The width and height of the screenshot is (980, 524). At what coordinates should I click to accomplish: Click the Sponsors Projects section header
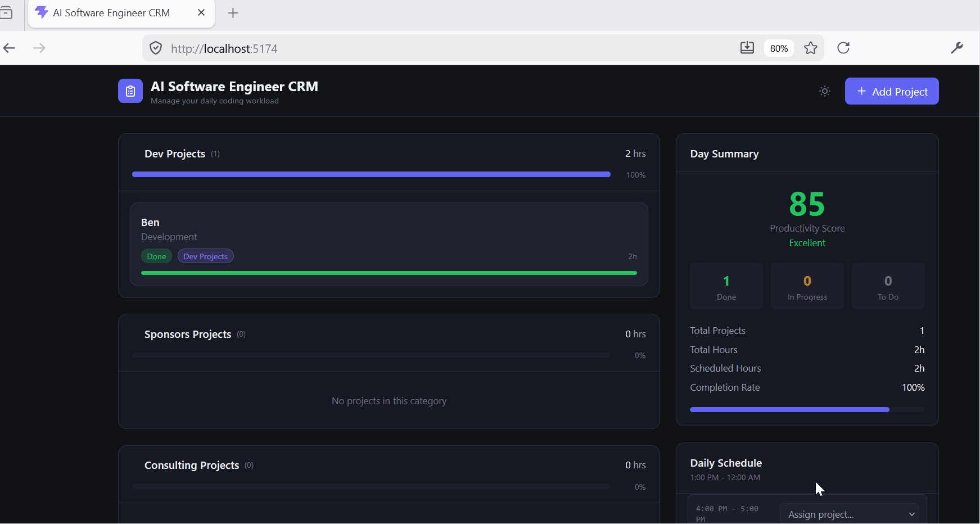pos(188,334)
